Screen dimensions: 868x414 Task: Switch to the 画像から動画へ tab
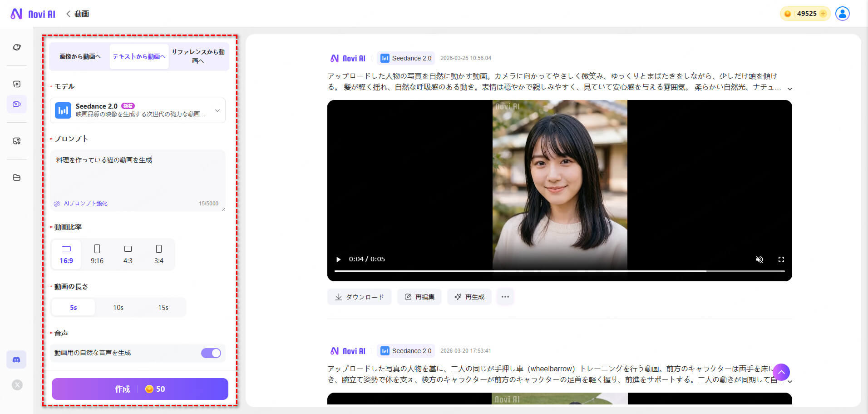click(x=79, y=56)
